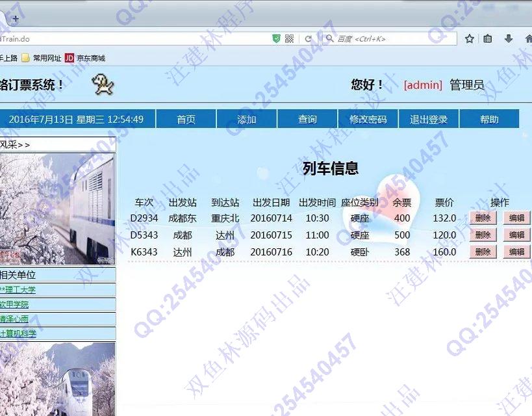The height and width of the screenshot is (416, 532).
Task: Select 查询 in the navigation bar
Action: coord(307,119)
